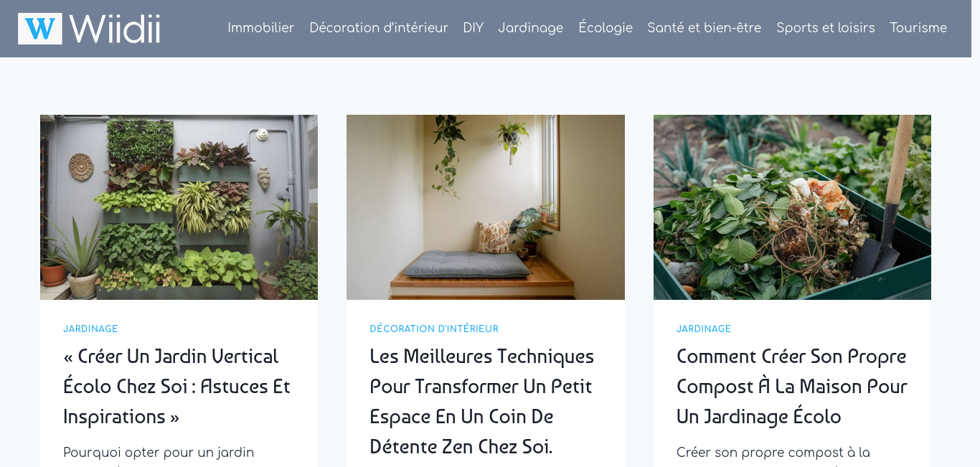Open the Jardinage navigation item
This screenshot has height=467, width=980.
pyautogui.click(x=531, y=28)
